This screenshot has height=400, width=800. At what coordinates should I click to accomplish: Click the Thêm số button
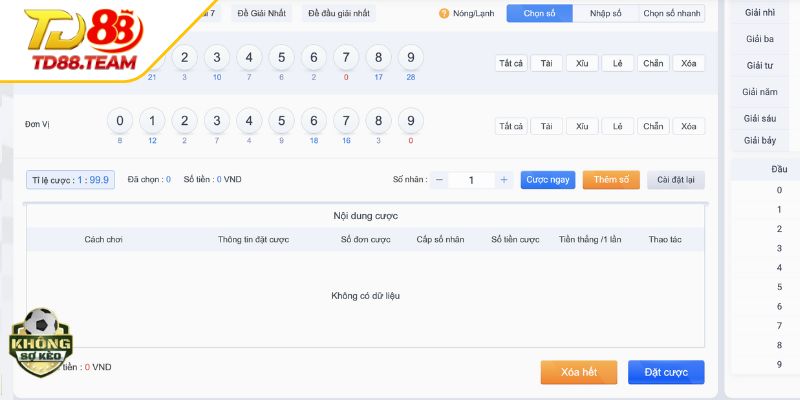click(x=611, y=180)
